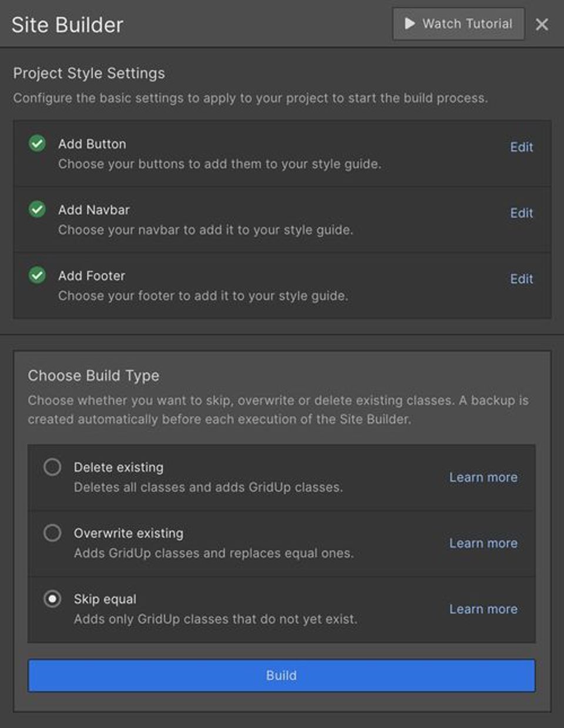Screen dimensions: 564x728
Task: Close the Site Builder panel
Action: click(x=542, y=25)
